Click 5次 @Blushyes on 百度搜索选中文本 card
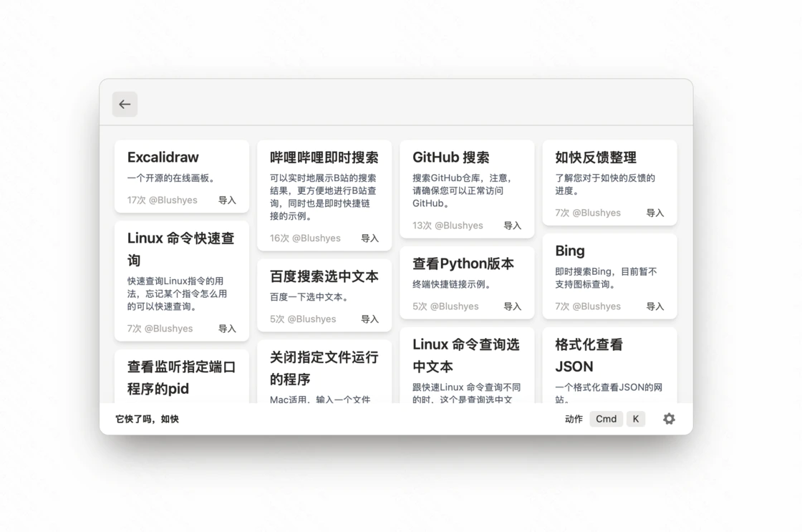The width and height of the screenshot is (802, 532). coord(303,319)
